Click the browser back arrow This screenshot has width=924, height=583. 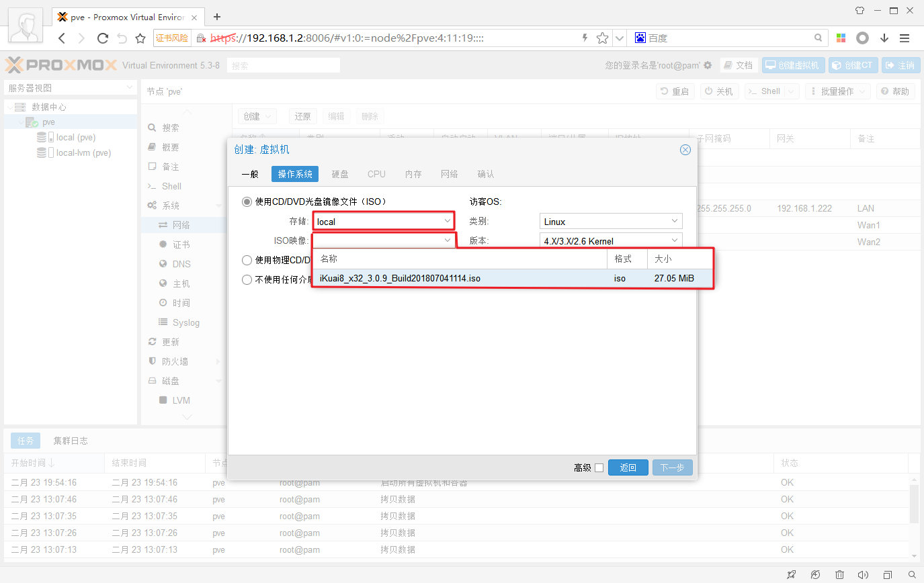[61, 38]
